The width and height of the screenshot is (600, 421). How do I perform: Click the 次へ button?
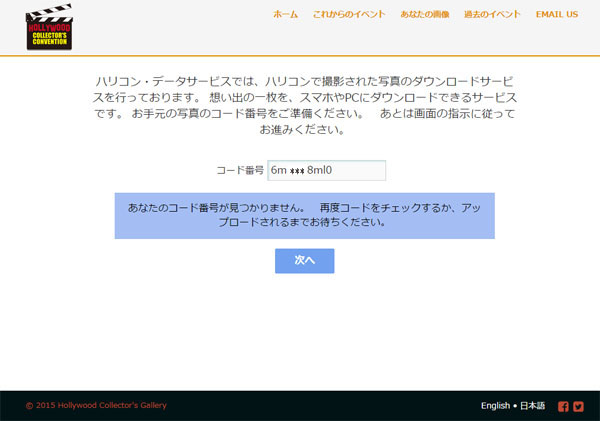pyautogui.click(x=305, y=261)
